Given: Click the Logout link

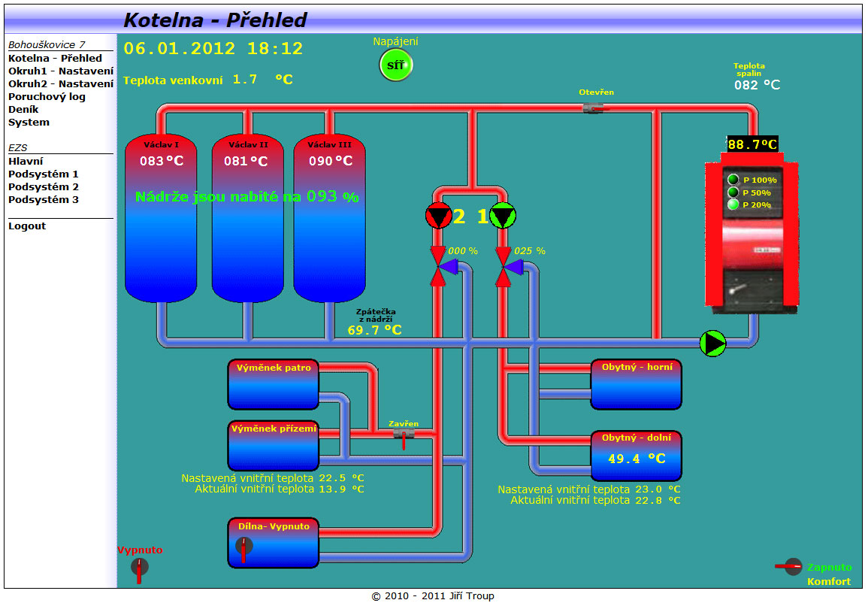Looking at the screenshot, I should pos(27,226).
